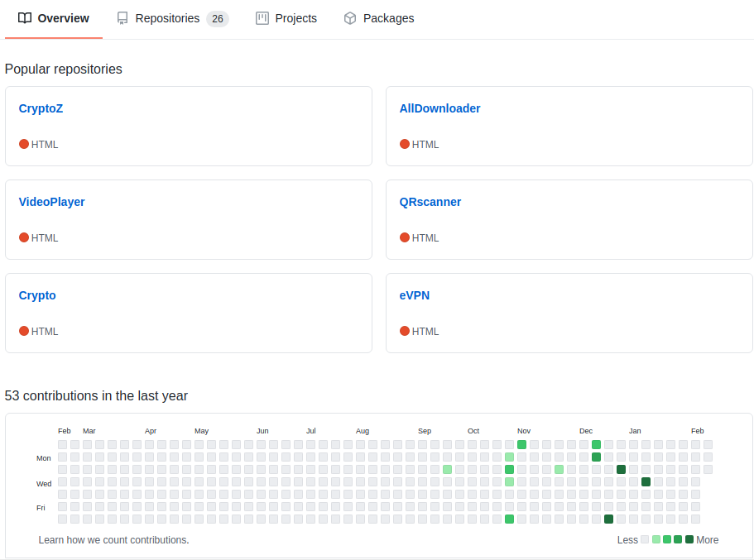Click the Repositories tab icon
The image size is (754, 560).
[122, 18]
